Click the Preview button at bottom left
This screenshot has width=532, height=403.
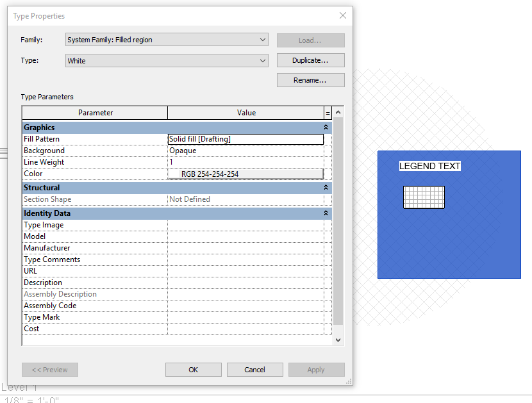[49, 370]
